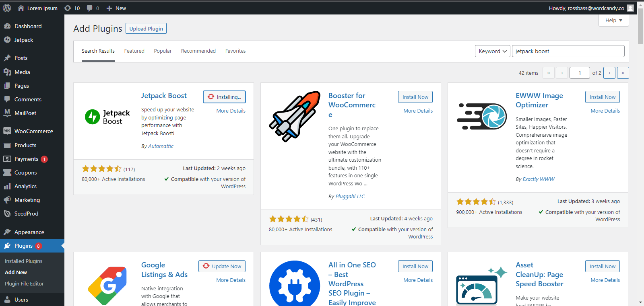Click the Installing button for Jetpack Boost
Screen dimensions: 644x306
click(224, 97)
